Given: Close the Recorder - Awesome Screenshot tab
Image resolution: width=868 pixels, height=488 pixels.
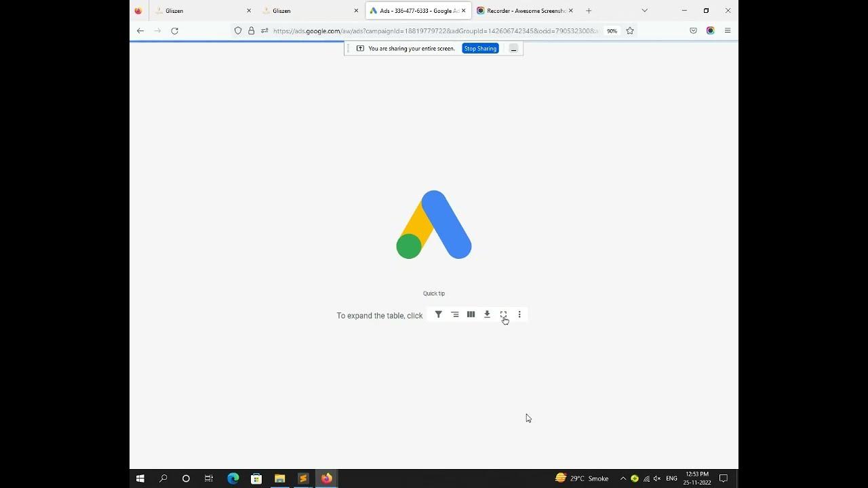Looking at the screenshot, I should pyautogui.click(x=570, y=11).
